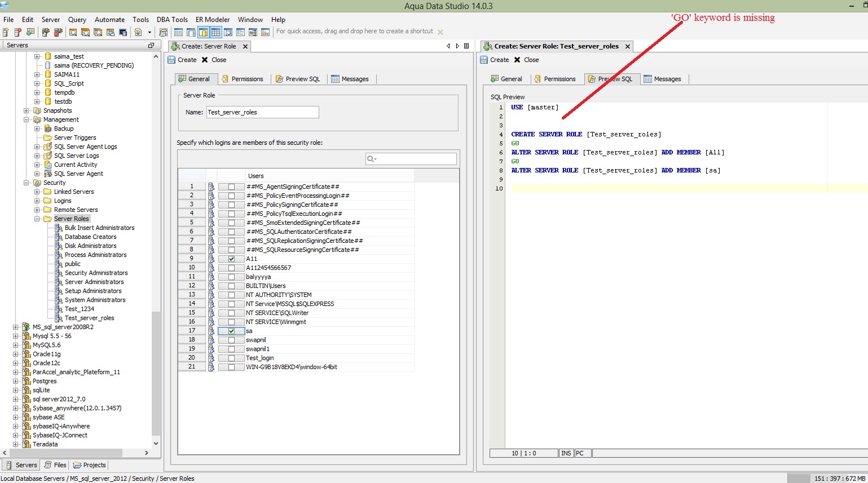Click the server role Name field
Viewport: 868px width, 483px height.
point(262,112)
